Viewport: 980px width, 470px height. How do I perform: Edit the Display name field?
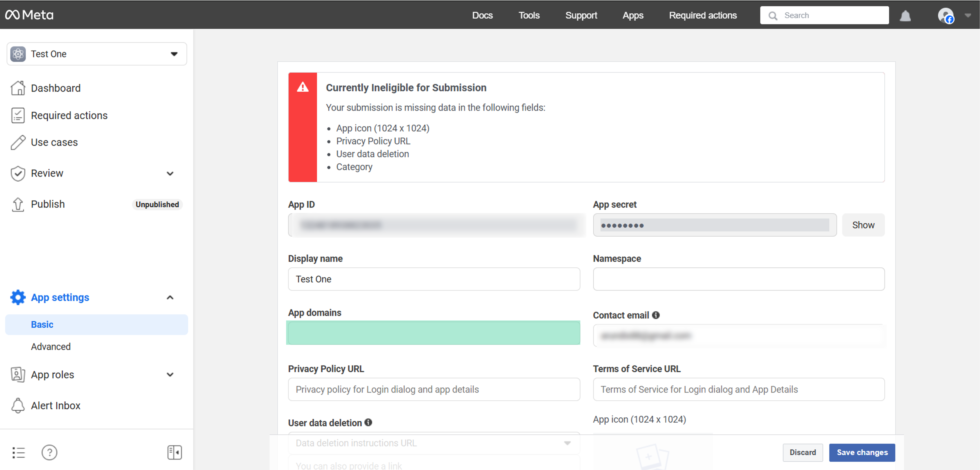(434, 279)
